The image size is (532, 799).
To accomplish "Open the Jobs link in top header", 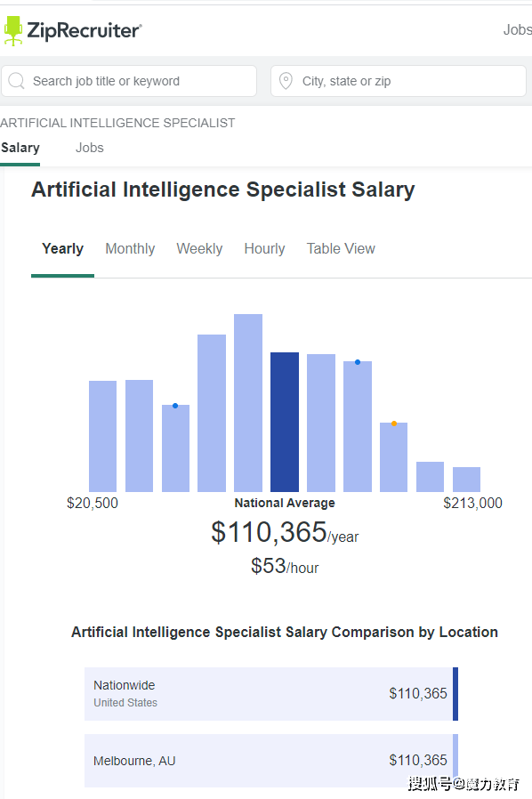I will pos(517,30).
